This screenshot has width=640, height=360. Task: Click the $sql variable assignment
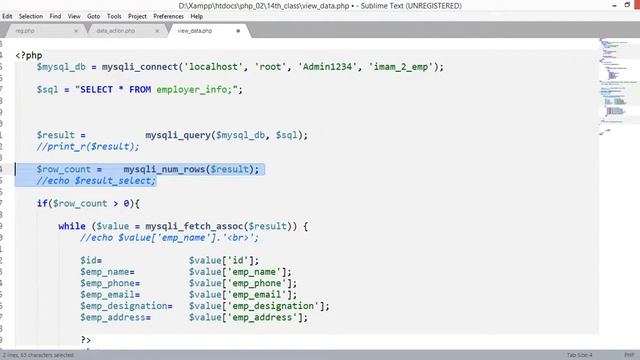click(47, 90)
